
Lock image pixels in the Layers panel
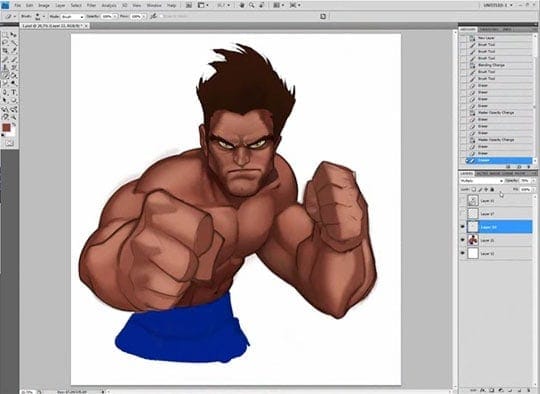[x=480, y=189]
